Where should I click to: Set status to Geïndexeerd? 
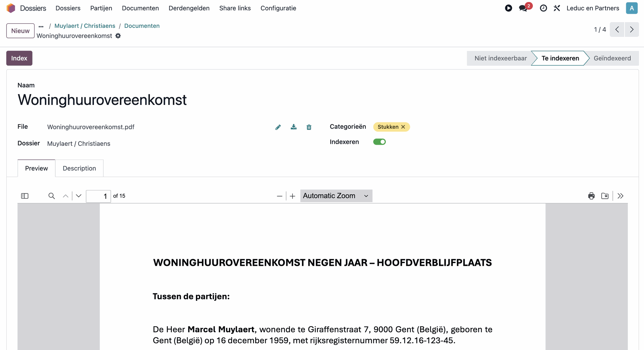(612, 58)
